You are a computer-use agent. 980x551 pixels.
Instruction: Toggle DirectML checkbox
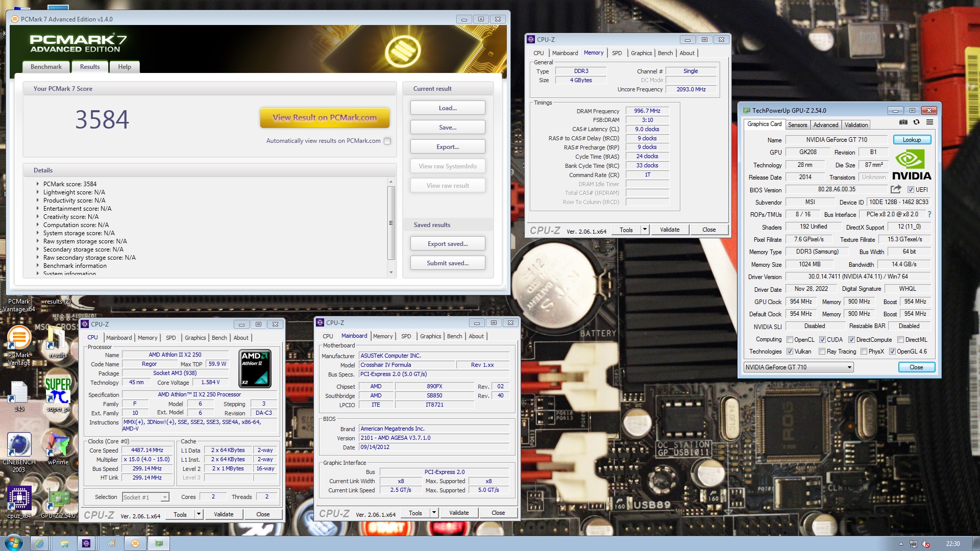[900, 340]
